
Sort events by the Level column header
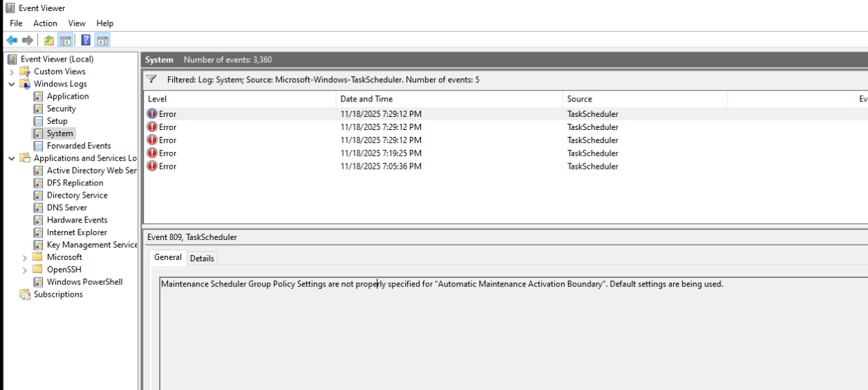pyautogui.click(x=239, y=99)
